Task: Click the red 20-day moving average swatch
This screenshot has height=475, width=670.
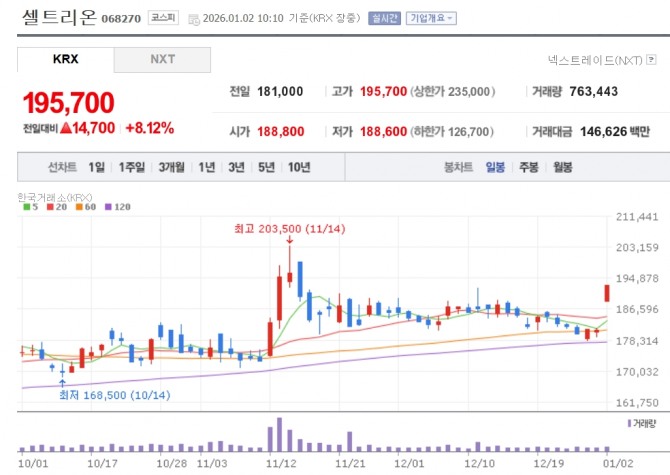Action: [x=50, y=207]
